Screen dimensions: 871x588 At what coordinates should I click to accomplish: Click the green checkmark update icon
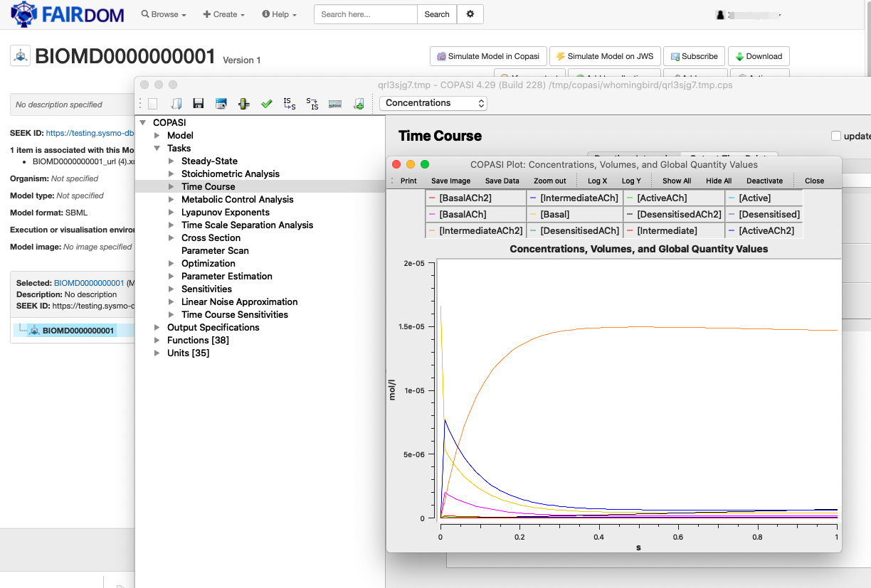267,103
